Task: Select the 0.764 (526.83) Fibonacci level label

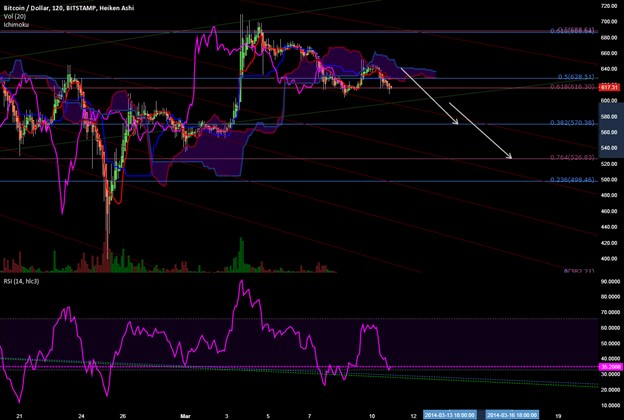Action: tap(572, 158)
